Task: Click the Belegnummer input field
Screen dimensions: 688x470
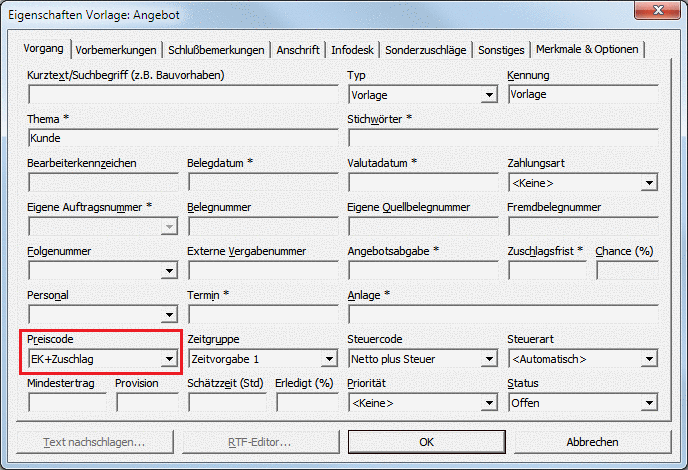Action: click(263, 226)
